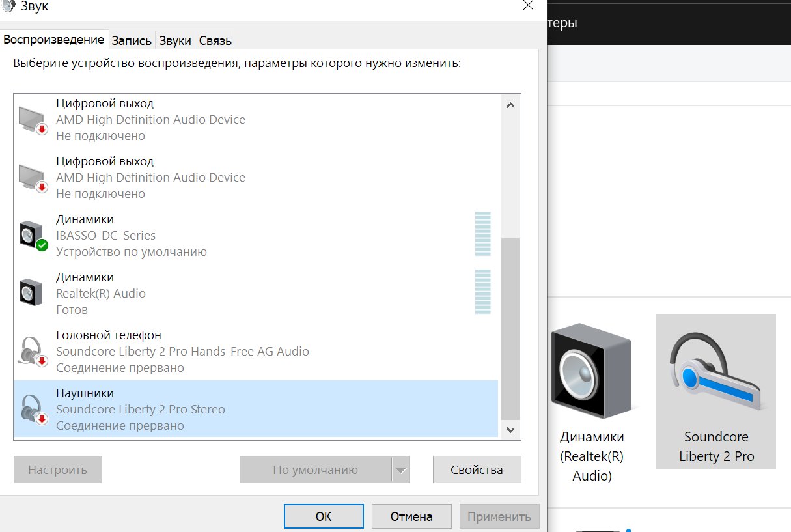Click the Применить button
The width and height of the screenshot is (791, 532).
499,516
